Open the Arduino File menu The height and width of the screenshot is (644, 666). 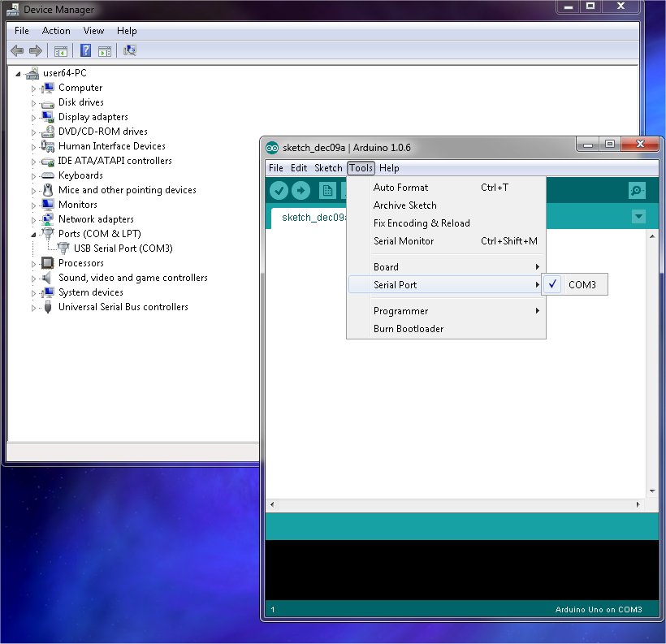(276, 168)
